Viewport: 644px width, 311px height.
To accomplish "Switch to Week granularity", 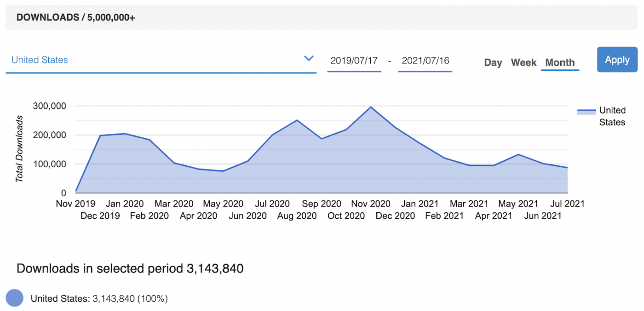I will pos(523,62).
